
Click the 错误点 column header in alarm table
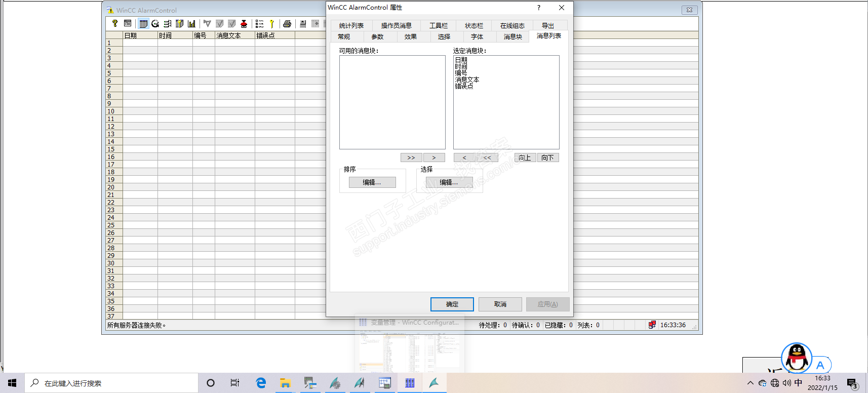[x=275, y=35]
